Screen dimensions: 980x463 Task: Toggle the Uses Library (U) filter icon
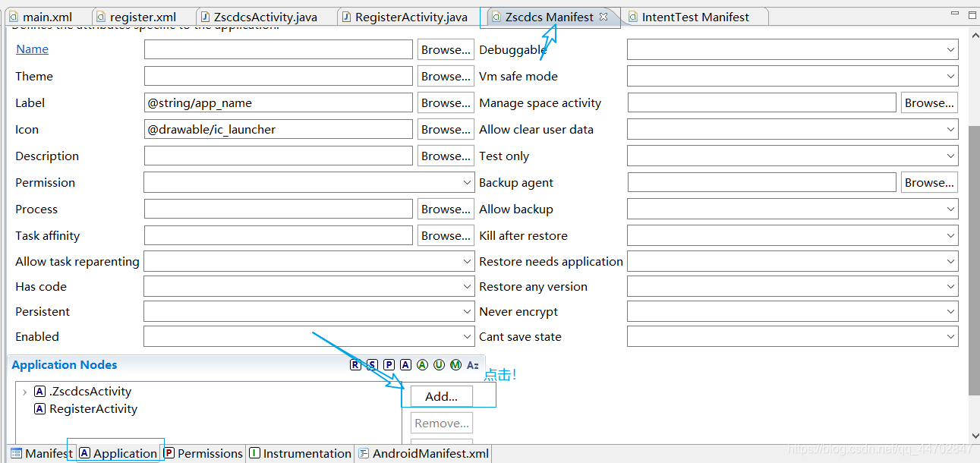click(439, 365)
